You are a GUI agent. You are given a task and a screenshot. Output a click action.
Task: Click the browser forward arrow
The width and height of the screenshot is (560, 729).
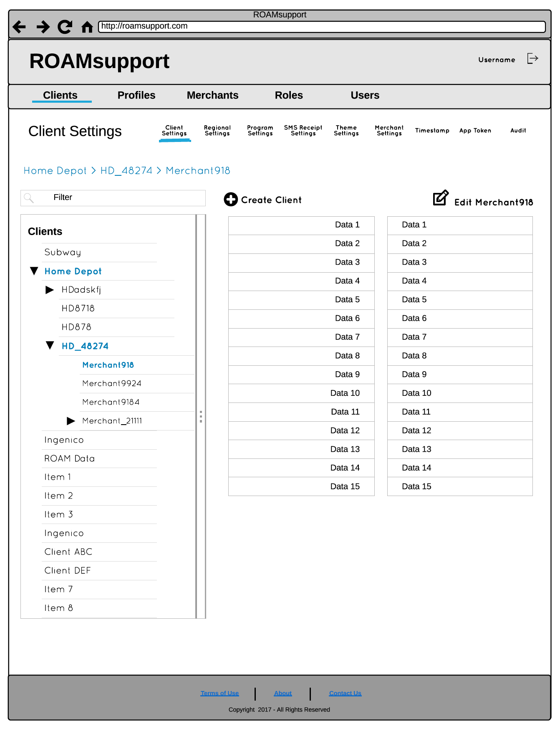43,27
